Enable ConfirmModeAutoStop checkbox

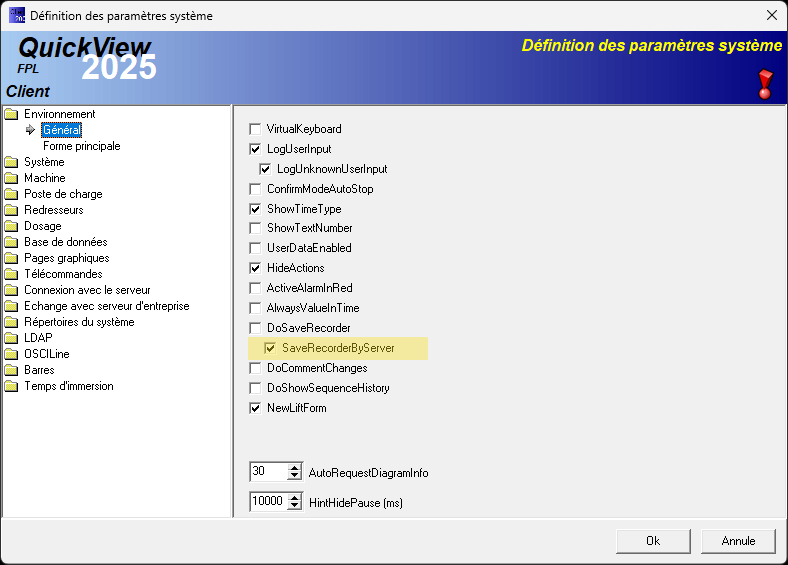[255, 190]
